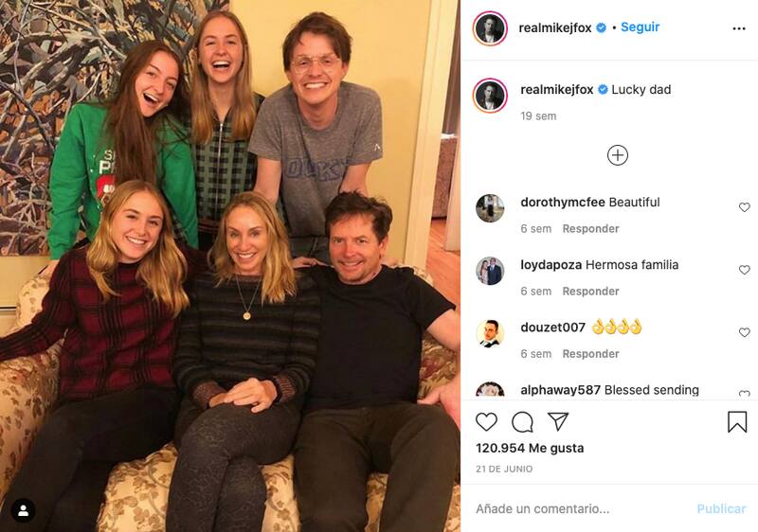Save post using the bookmark icon
Image resolution: width=758 pixels, height=532 pixels.
click(737, 422)
